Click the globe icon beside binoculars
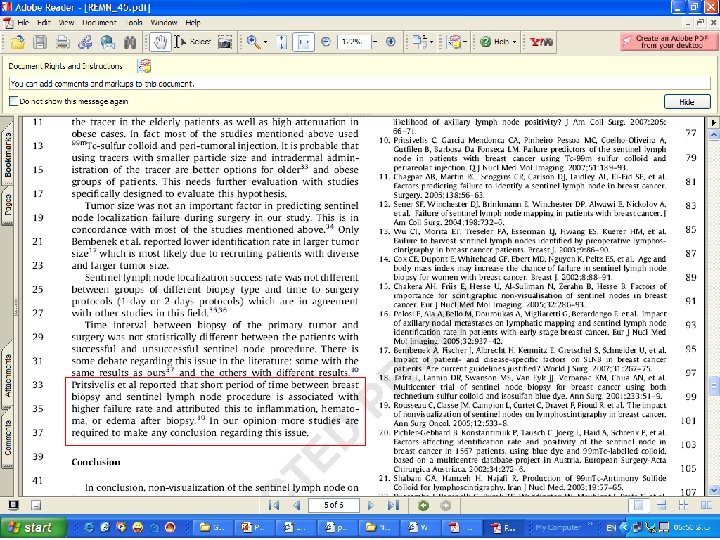720x540 pixels. tap(107, 42)
